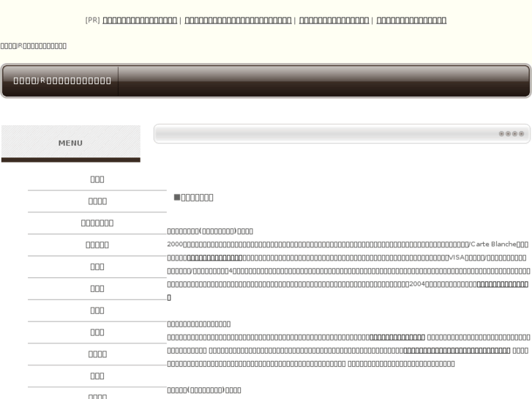Click the '[PR]' label at the top
Image resolution: width=532 pixels, height=399 pixels.
click(93, 20)
